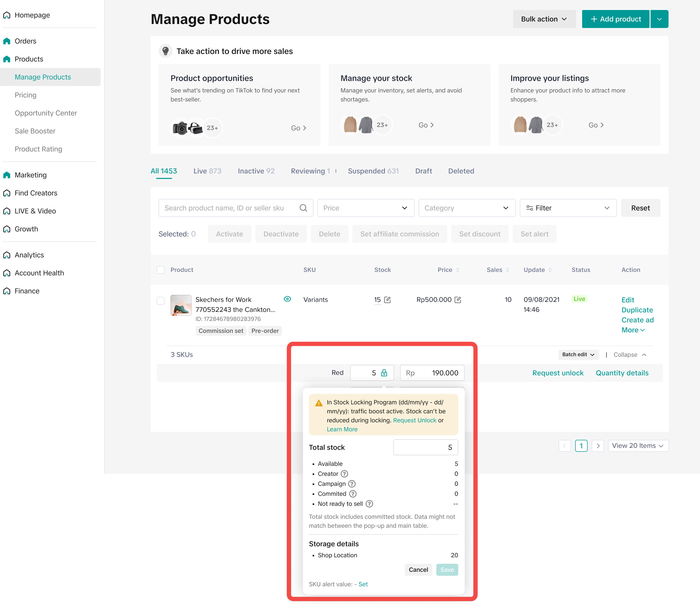Click the Not ready to sell help icon
700x604 pixels.
369,504
